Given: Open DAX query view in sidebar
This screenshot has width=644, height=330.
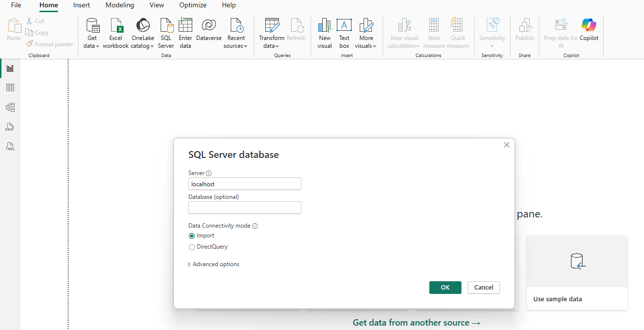Looking at the screenshot, I should pos(10,127).
